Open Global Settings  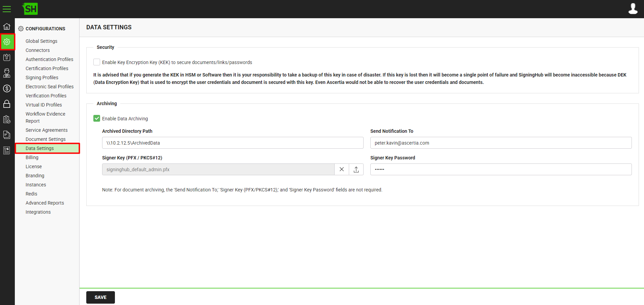click(41, 41)
